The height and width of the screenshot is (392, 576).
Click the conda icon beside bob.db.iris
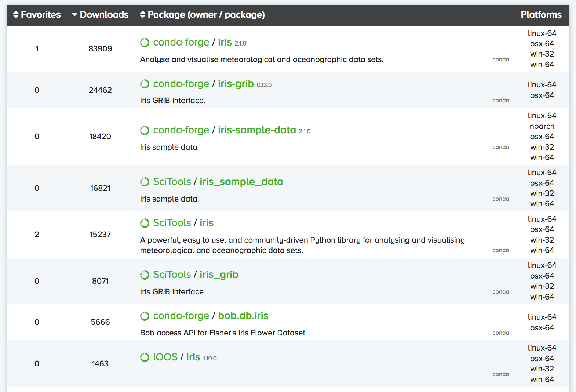(145, 316)
